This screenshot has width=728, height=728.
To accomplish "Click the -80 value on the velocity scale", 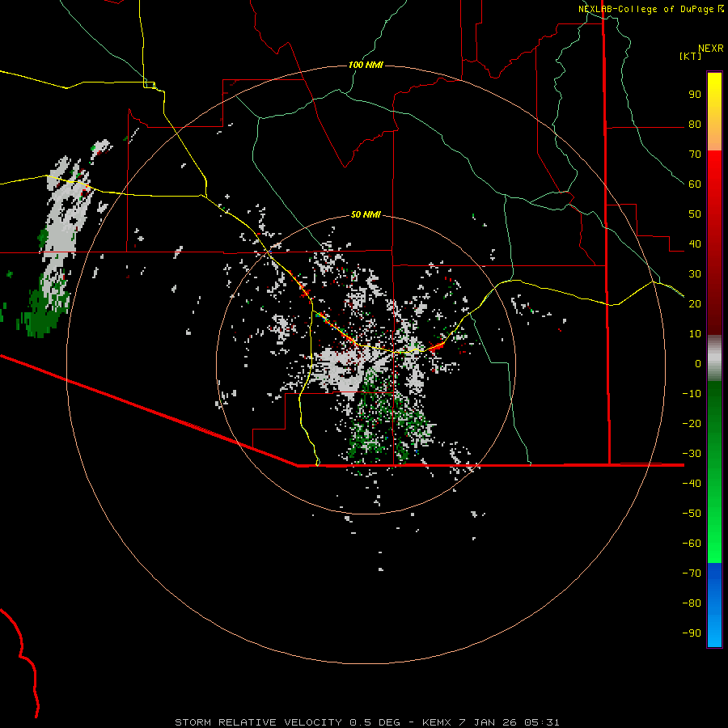I will [x=692, y=603].
